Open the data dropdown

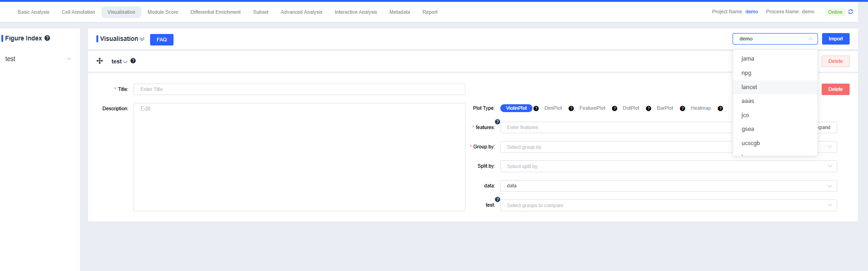pyautogui.click(x=668, y=186)
